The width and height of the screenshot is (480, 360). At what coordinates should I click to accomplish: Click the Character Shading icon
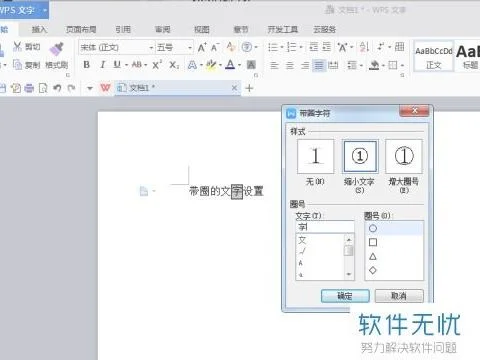pyautogui.click(x=251, y=65)
